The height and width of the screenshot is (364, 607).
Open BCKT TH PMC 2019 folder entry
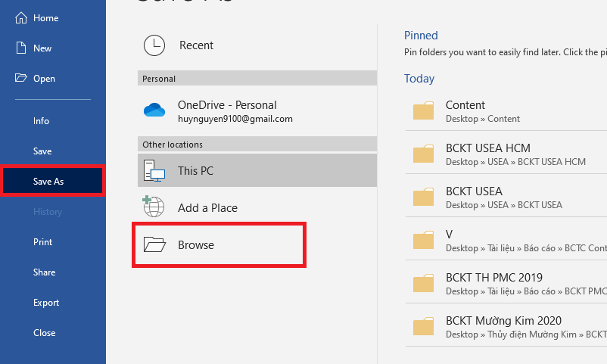click(506, 283)
